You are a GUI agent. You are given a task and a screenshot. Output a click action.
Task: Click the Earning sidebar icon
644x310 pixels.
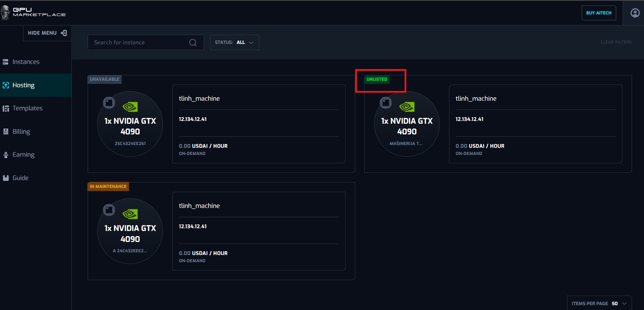pos(6,155)
